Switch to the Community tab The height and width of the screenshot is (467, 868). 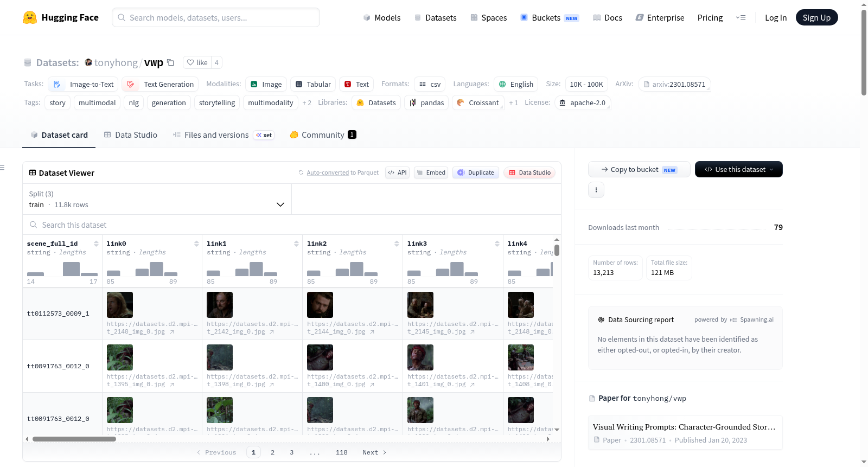click(x=323, y=135)
